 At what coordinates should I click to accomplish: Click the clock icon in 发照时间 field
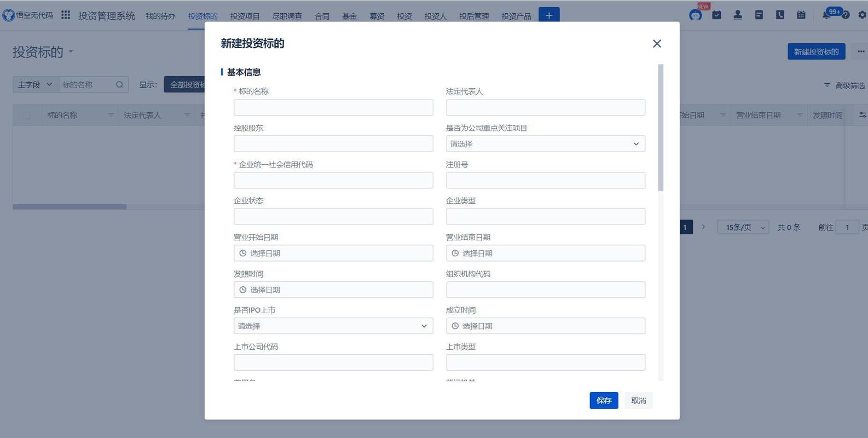pos(243,290)
